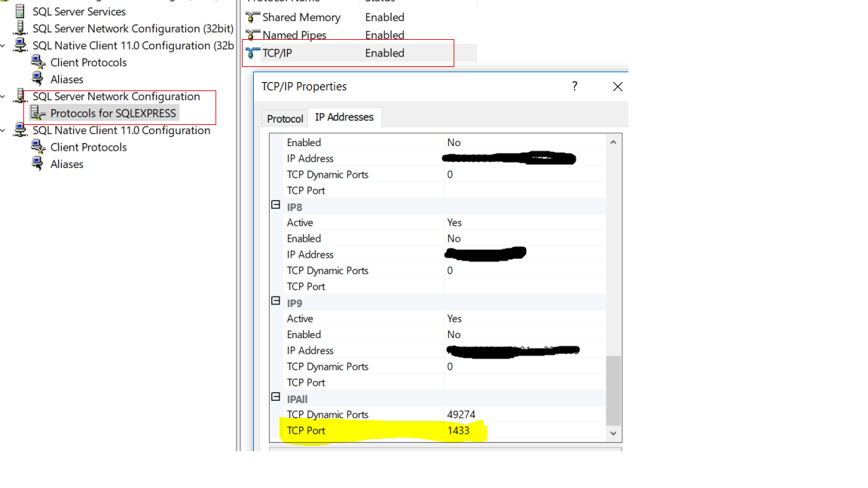The height and width of the screenshot is (488, 868).
Task: Click the TCP/IP protocol icon
Action: (252, 53)
